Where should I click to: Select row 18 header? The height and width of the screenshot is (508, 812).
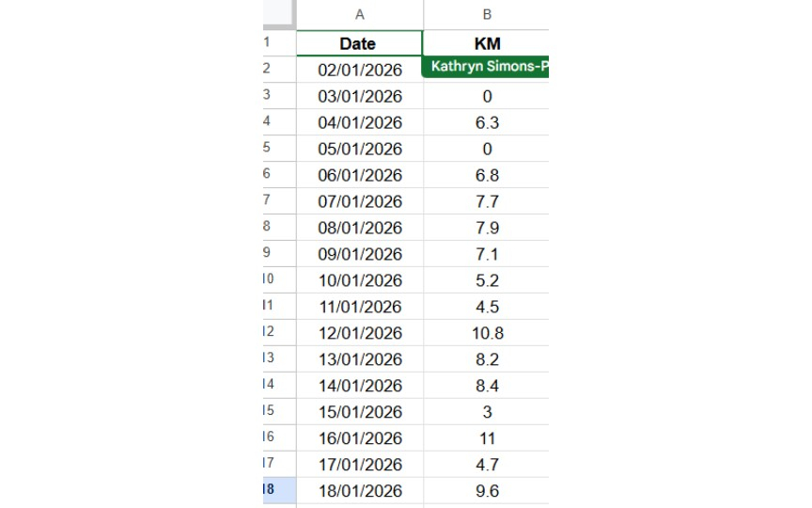279,490
